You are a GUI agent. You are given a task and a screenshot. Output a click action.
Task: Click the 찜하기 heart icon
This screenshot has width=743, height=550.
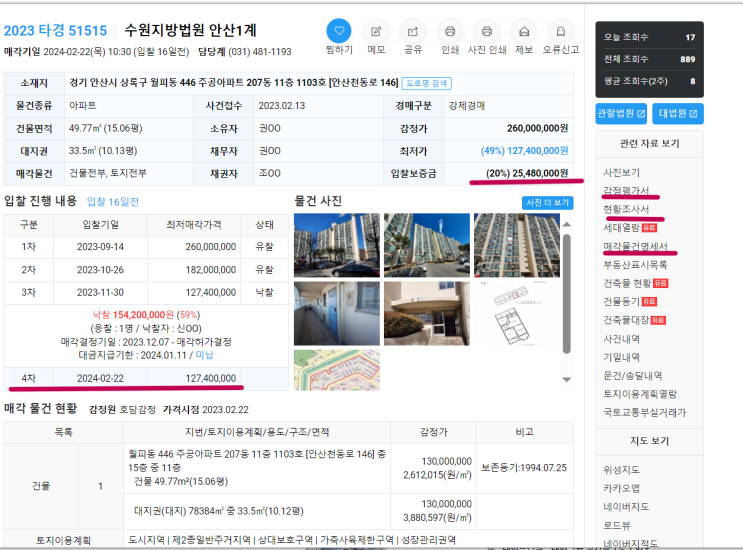tap(339, 31)
